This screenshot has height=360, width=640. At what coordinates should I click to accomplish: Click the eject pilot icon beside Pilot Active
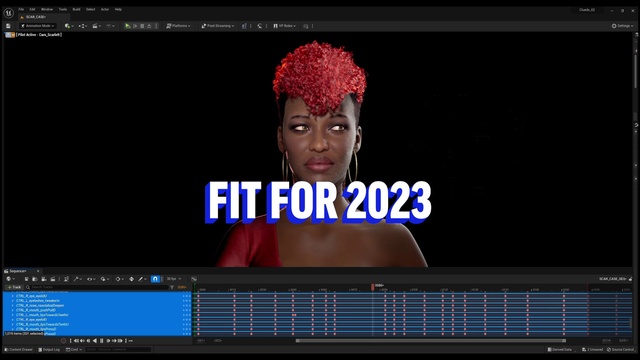[13, 35]
